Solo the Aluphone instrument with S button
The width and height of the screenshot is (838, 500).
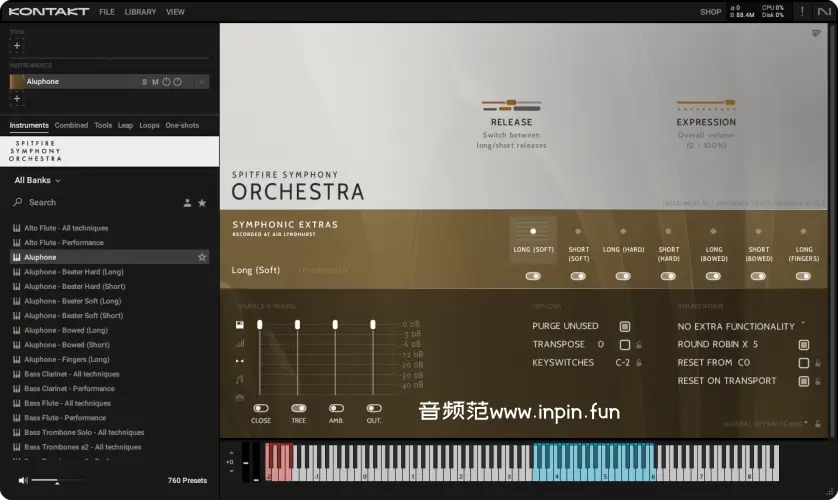144,82
